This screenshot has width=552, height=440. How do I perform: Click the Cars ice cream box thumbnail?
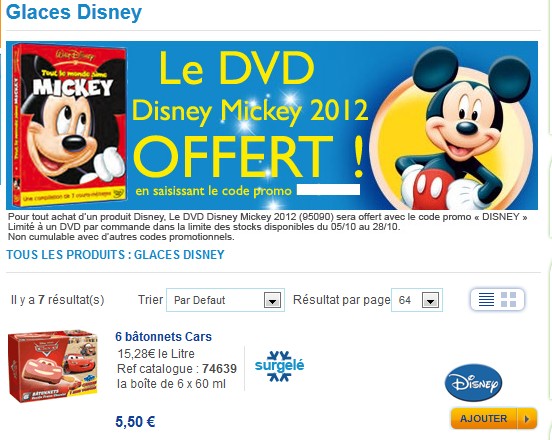coord(53,366)
